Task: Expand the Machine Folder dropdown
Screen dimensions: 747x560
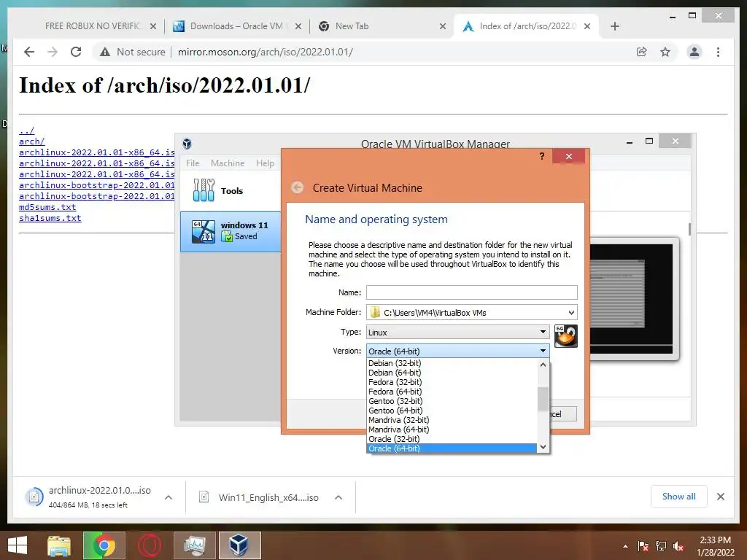Action: [571, 313]
